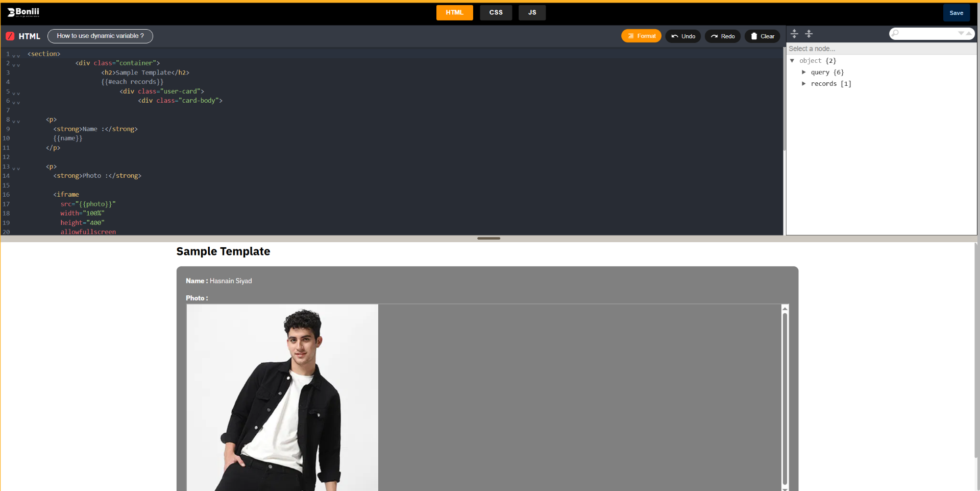Click the Save button
The image size is (980, 491).
pyautogui.click(x=956, y=12)
